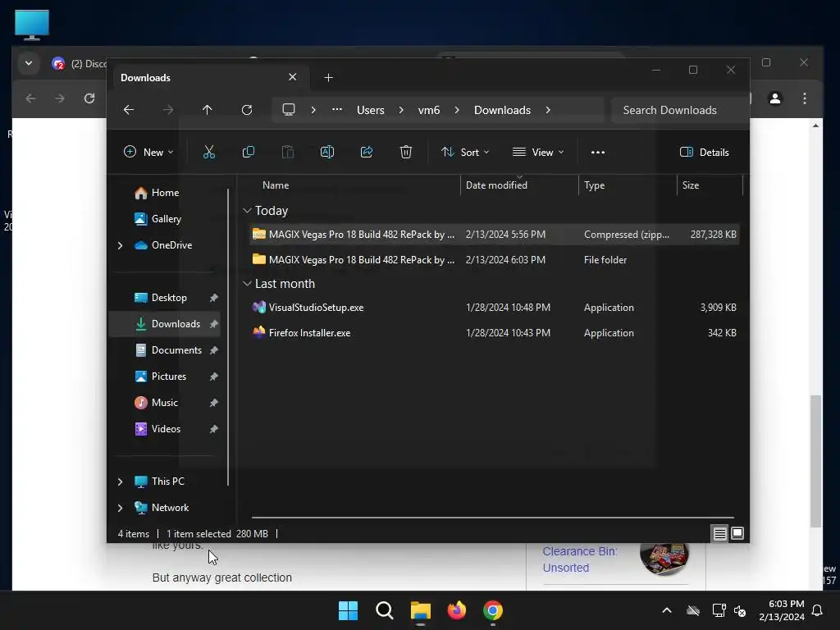Open the notifications bell
The width and height of the screenshot is (840, 630).
(x=818, y=610)
